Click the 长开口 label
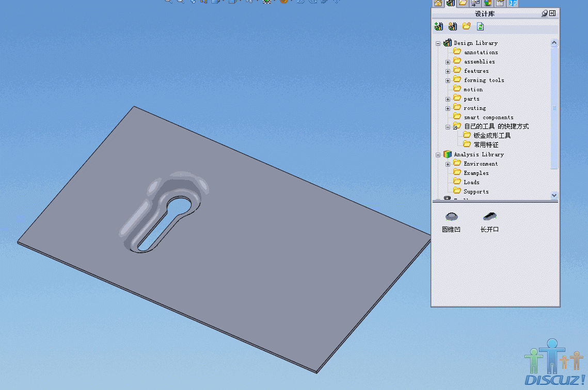Screen dimensions: 588x390 click(x=489, y=229)
